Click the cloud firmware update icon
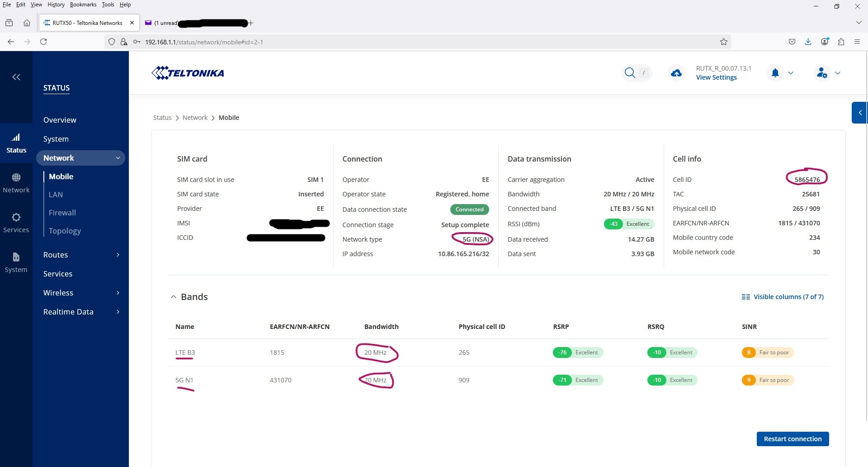This screenshot has width=868, height=467. click(x=676, y=73)
